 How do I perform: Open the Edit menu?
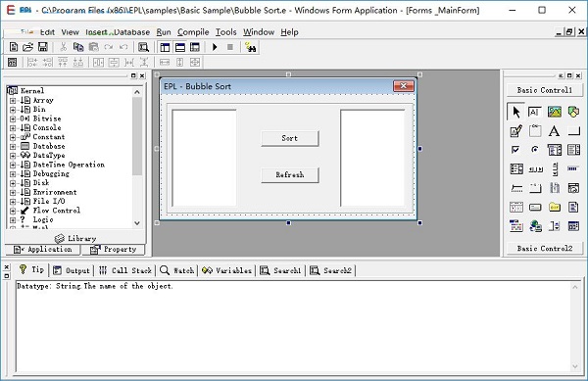click(x=47, y=32)
